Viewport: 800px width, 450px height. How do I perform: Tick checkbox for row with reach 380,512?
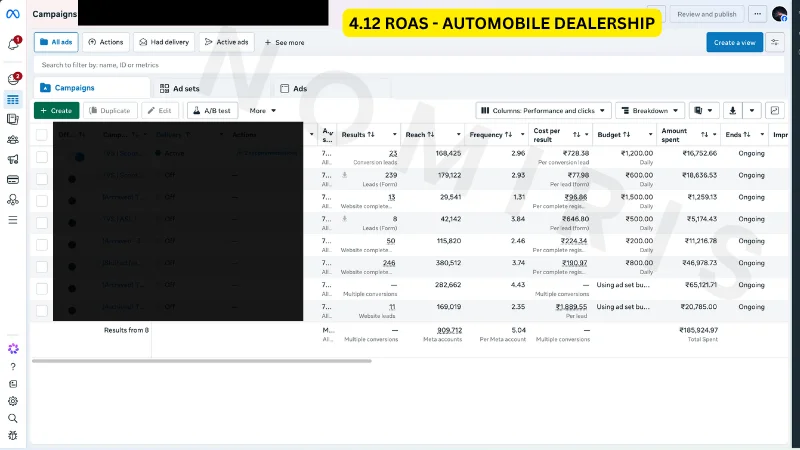coord(42,267)
